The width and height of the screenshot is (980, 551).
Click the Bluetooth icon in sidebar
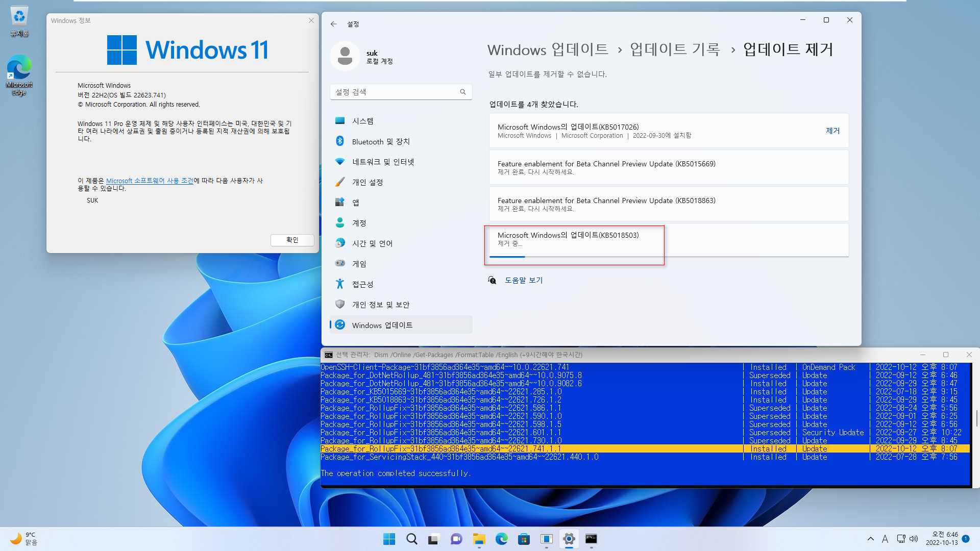(x=340, y=141)
